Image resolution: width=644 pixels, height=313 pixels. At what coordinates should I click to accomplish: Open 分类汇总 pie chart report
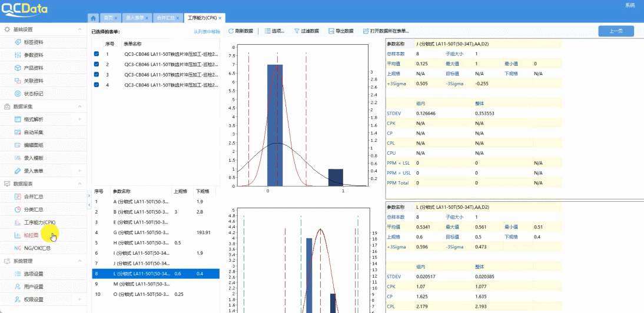point(33,209)
